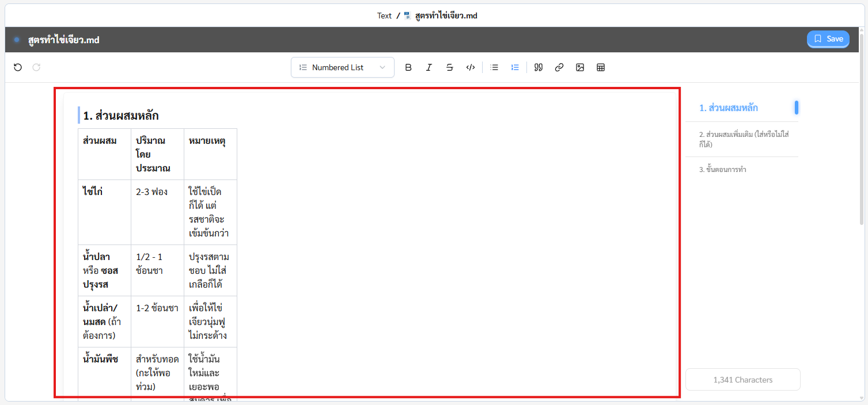Jump to outline item 1. ส่วนผสมหลัก
The width and height of the screenshot is (868, 405).
coord(728,108)
